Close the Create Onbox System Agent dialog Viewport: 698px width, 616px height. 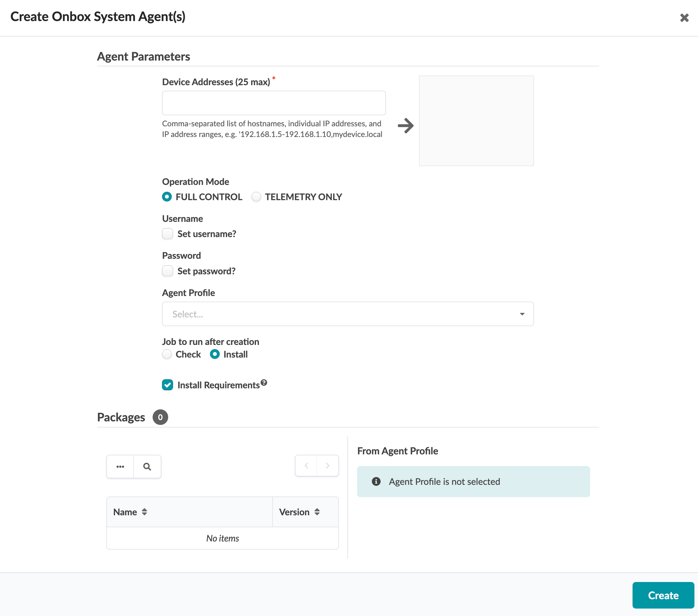(x=684, y=18)
